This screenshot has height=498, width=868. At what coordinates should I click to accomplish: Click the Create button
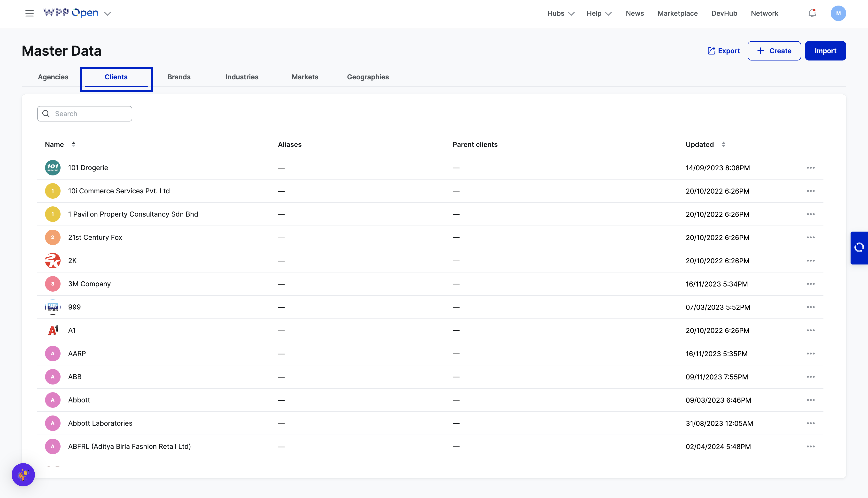774,51
